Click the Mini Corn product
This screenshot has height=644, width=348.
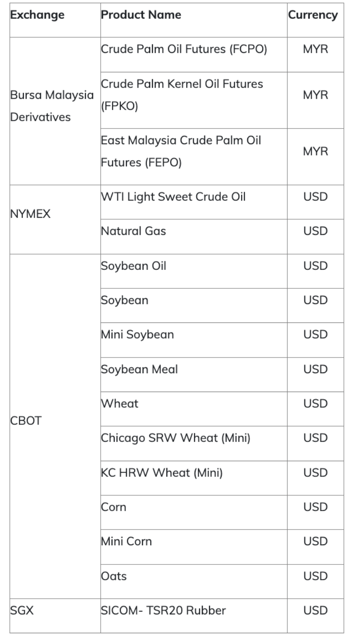coord(126,541)
